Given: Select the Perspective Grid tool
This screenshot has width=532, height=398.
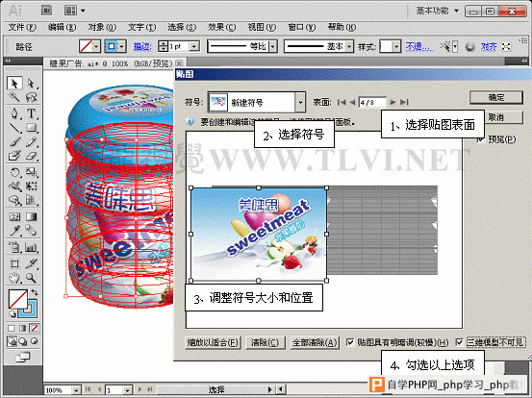Looking at the screenshot, I should point(31,201).
